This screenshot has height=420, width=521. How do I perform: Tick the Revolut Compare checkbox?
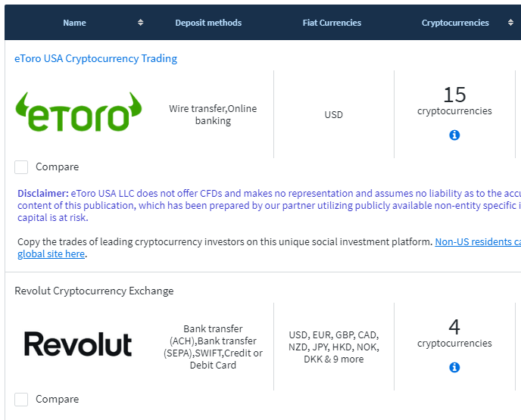21,400
